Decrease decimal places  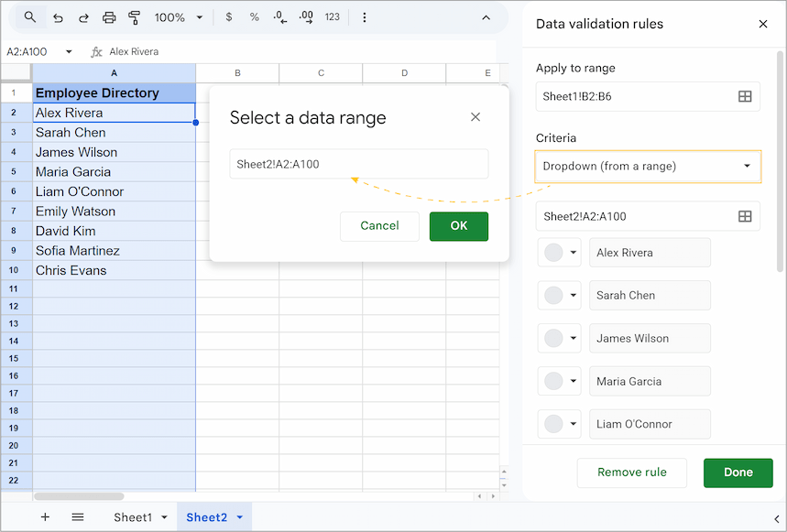point(280,16)
